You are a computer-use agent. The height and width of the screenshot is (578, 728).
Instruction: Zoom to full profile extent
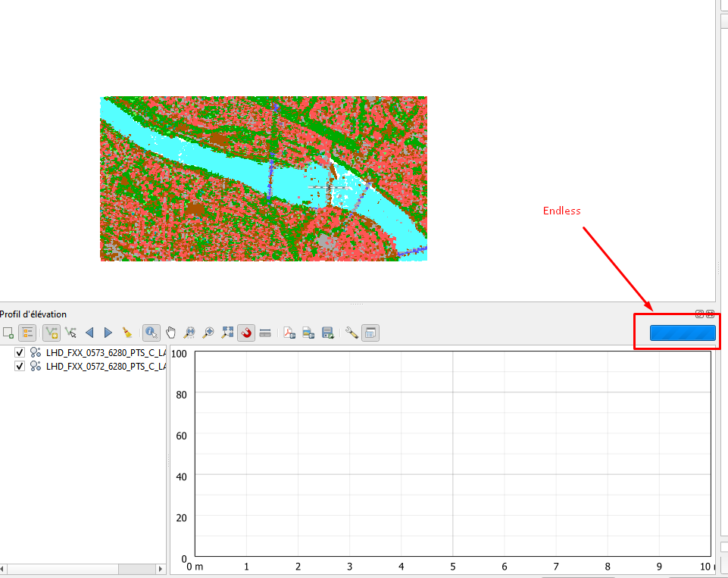(x=228, y=332)
